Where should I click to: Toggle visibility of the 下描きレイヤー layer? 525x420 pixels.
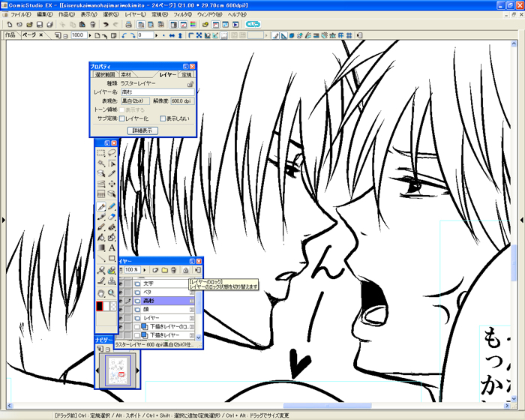pyautogui.click(x=121, y=335)
